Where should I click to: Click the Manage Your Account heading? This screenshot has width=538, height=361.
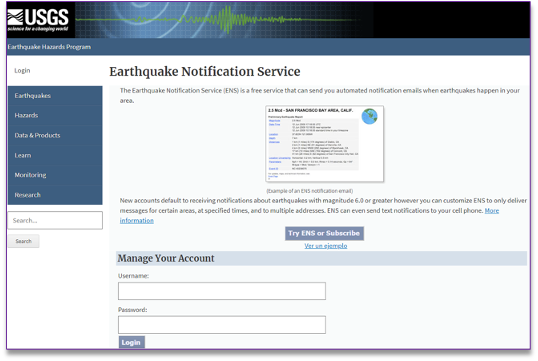click(166, 258)
